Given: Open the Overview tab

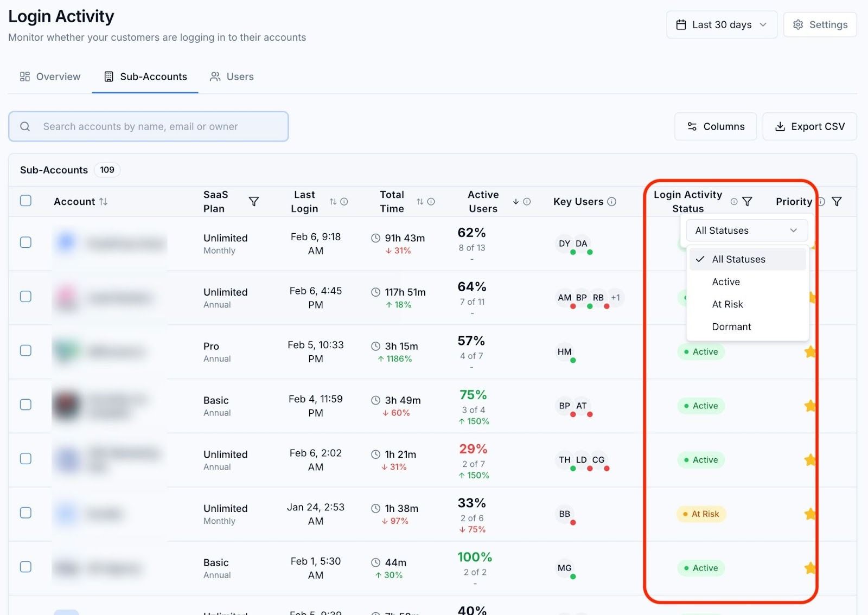Looking at the screenshot, I should (x=50, y=77).
